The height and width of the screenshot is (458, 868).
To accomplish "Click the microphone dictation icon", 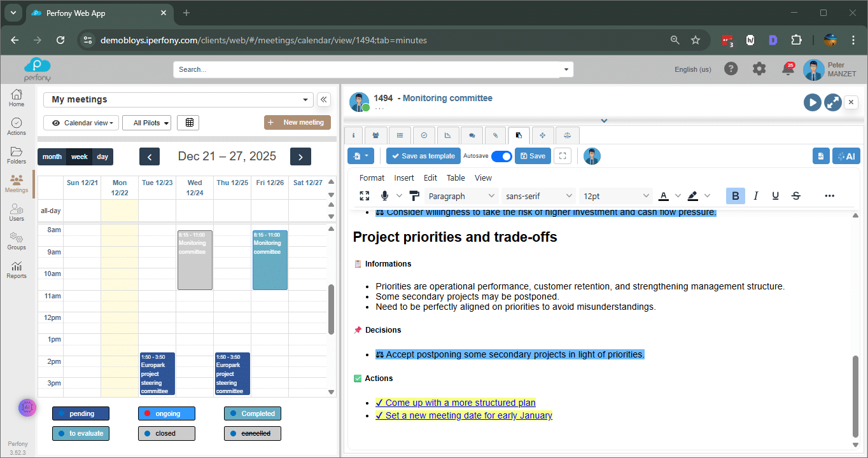I will pos(384,196).
